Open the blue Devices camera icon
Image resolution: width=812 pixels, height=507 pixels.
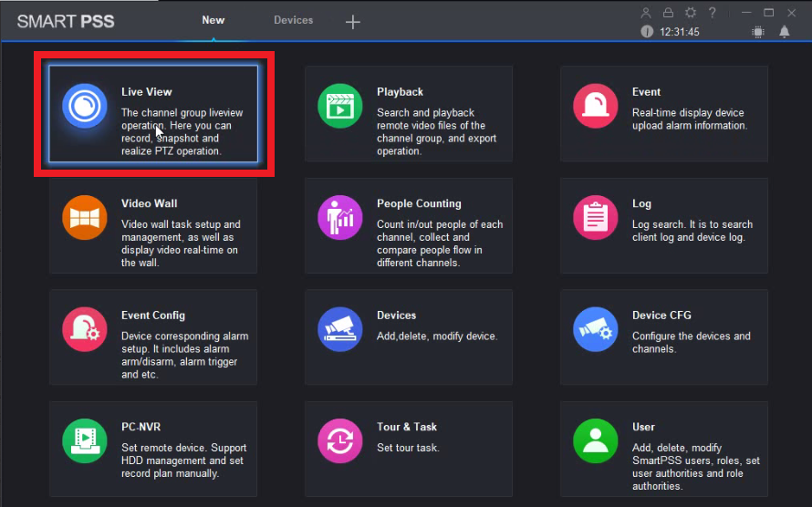(x=339, y=329)
